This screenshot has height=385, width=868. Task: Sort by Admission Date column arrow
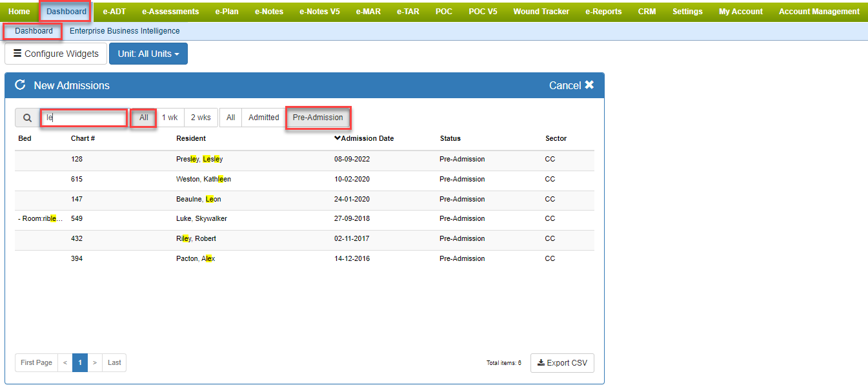click(337, 138)
